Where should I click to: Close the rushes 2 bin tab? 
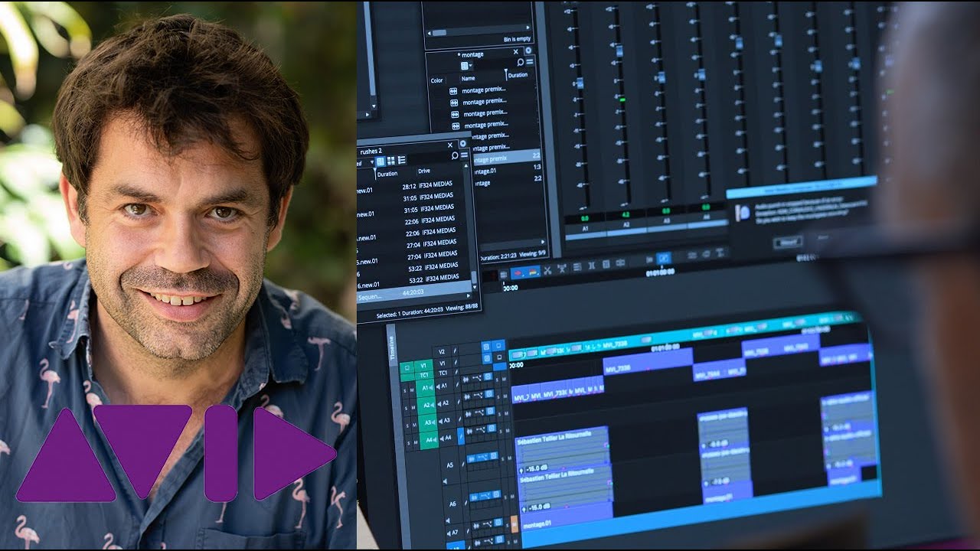click(x=450, y=145)
